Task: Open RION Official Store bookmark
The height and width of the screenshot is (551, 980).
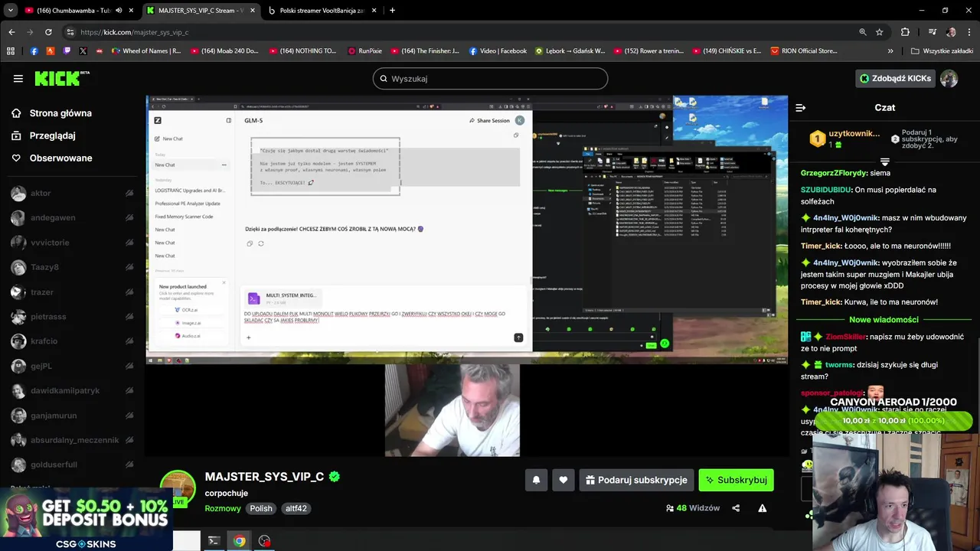Action: click(x=804, y=51)
